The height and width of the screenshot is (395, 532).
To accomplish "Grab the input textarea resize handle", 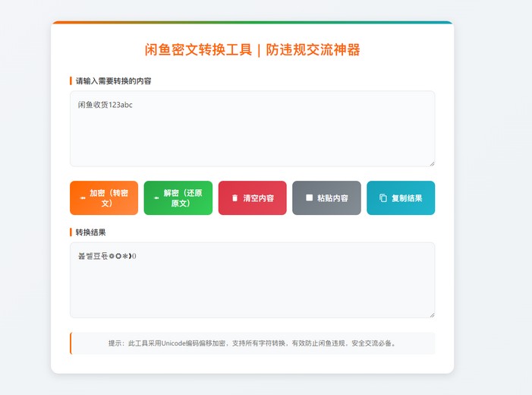I will coord(431,163).
